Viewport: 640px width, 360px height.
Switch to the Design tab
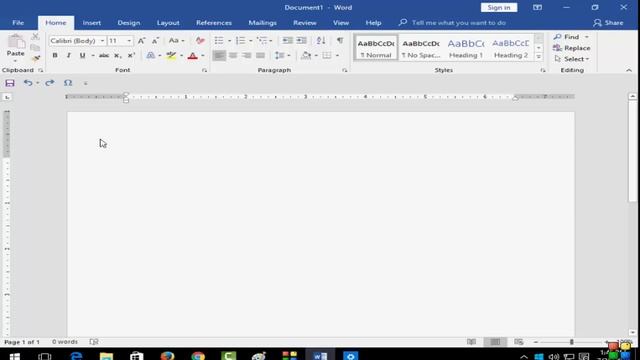click(x=129, y=23)
